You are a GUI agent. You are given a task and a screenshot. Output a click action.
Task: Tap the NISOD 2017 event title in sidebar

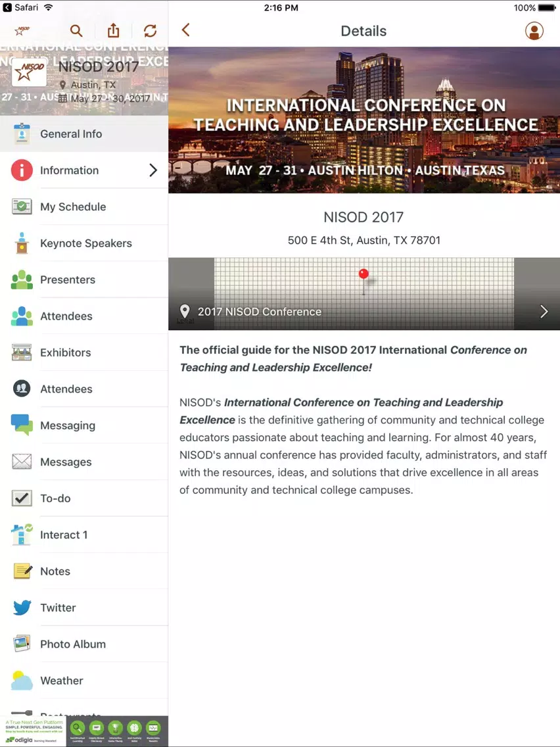coord(99,66)
